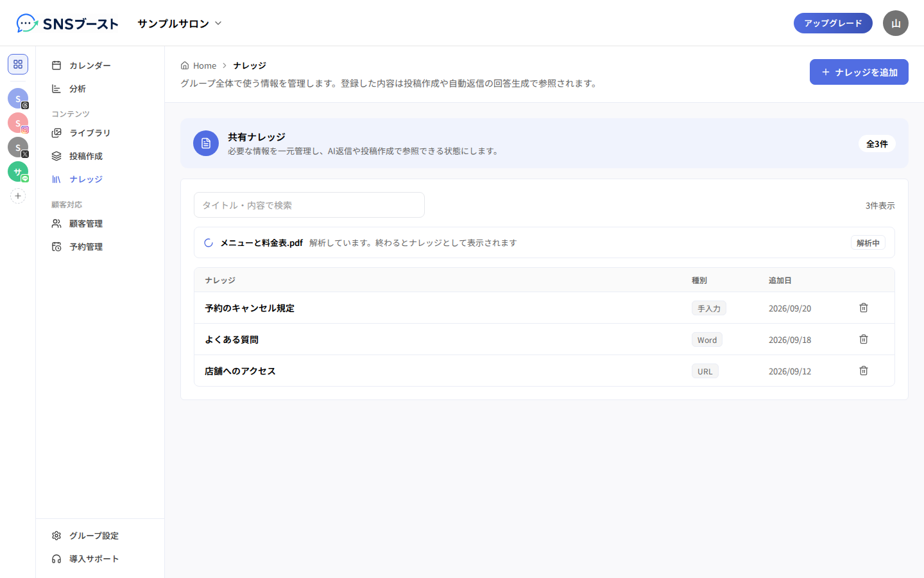Go to Home via the breadcrumb
This screenshot has height=578, width=924.
[x=198, y=66]
